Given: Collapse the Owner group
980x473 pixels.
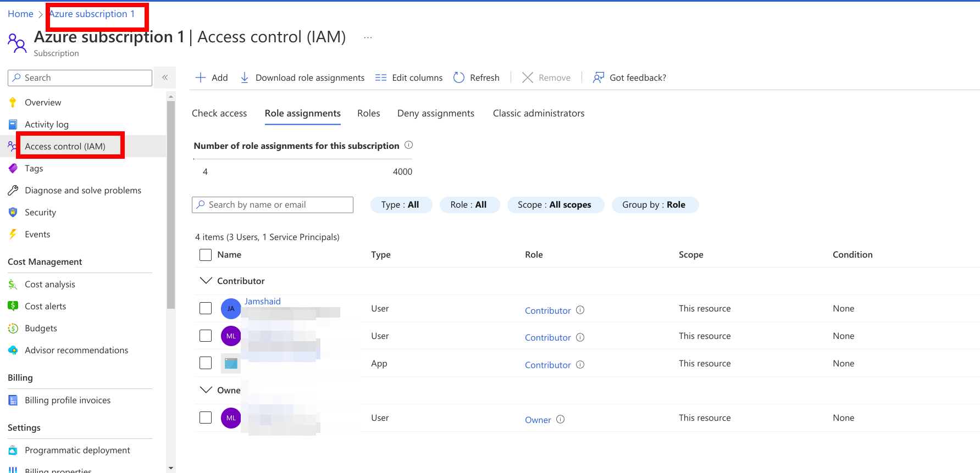Looking at the screenshot, I should [206, 390].
